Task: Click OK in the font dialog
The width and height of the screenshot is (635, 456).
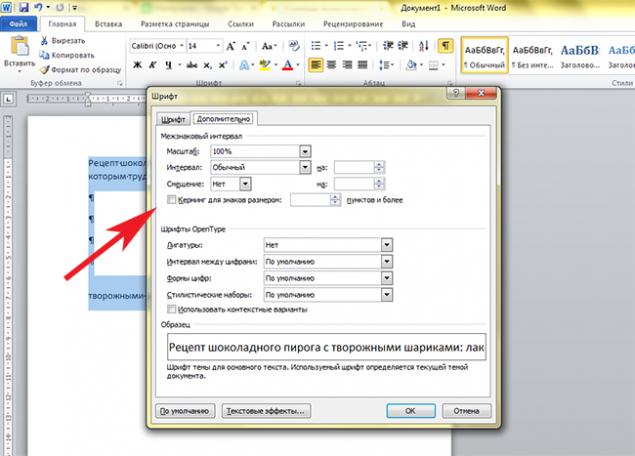Action: (x=411, y=411)
